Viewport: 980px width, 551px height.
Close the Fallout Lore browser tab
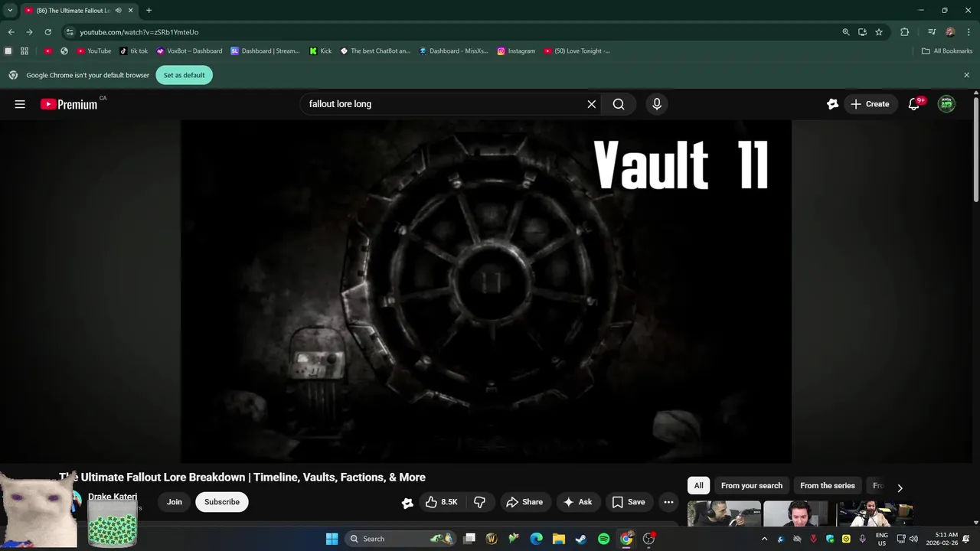[x=130, y=11]
